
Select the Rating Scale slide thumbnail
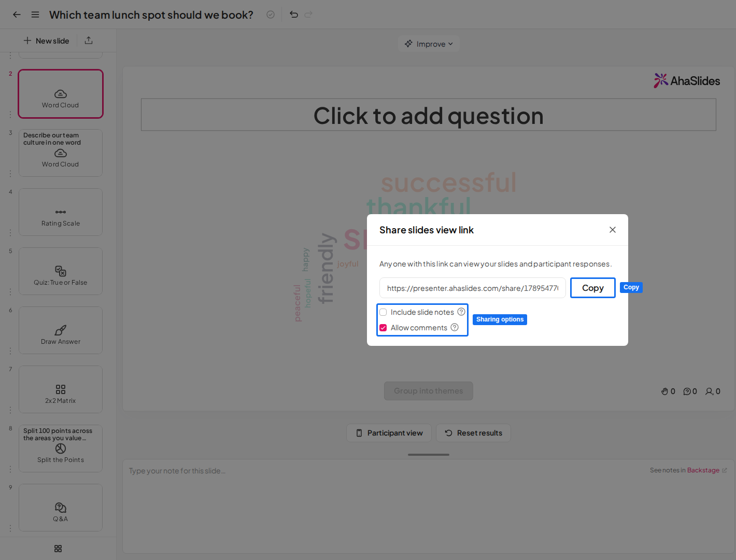pos(61,212)
